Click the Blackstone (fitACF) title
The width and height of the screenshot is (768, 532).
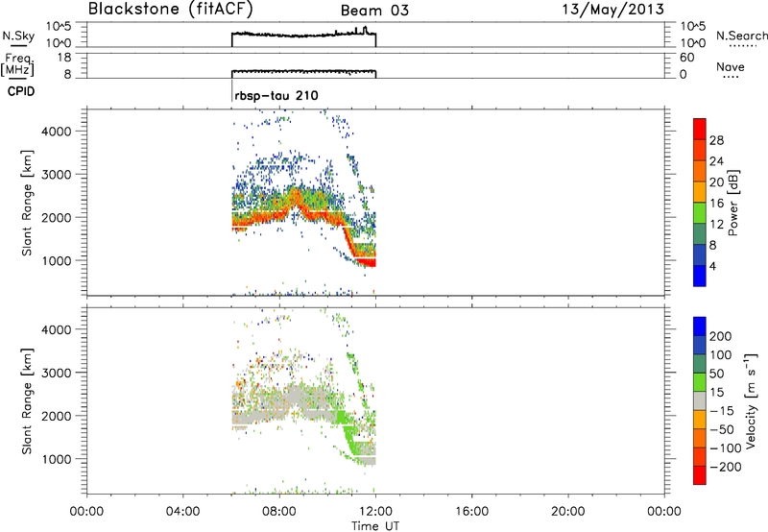(x=171, y=10)
